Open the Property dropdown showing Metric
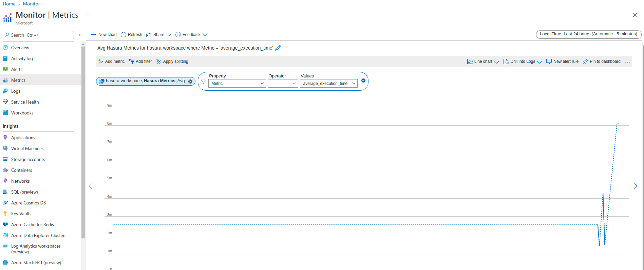The image size is (644, 270). (x=237, y=84)
